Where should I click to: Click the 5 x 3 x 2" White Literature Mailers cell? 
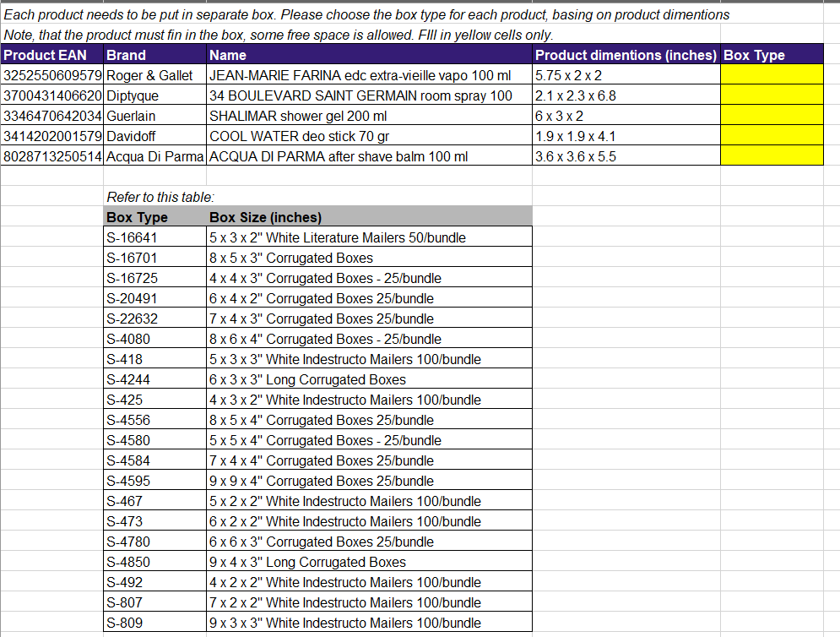pos(369,237)
